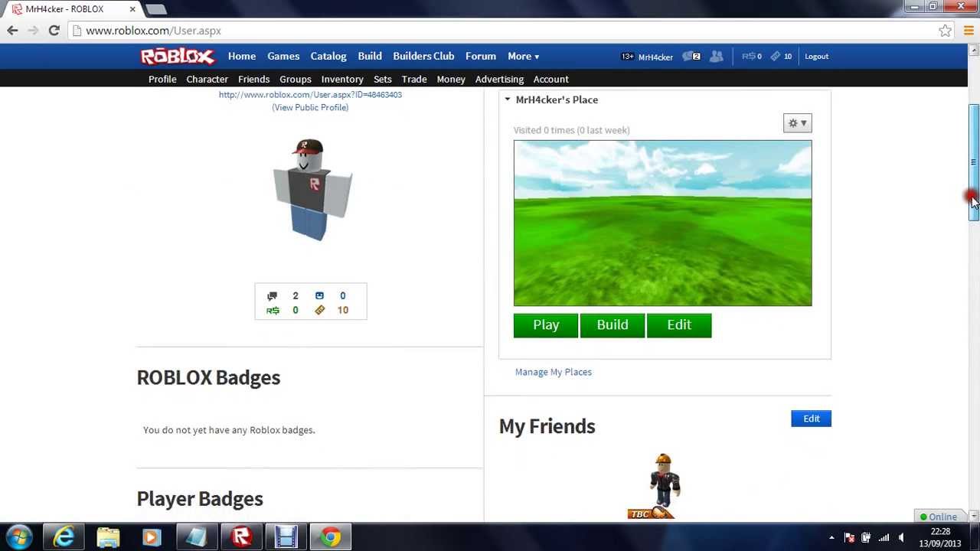This screenshot has height=551, width=980.
Task: Open Builders Club in the header
Action: 423,57
